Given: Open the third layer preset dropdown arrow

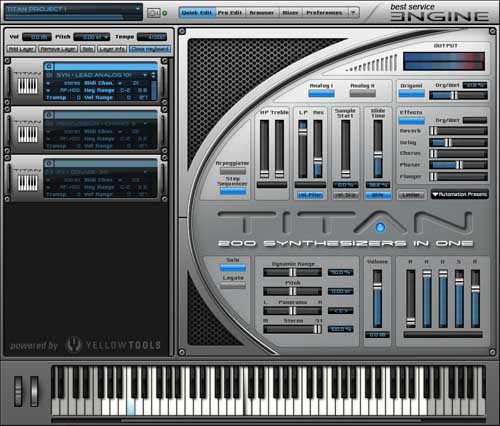Looking at the screenshot, I should (x=145, y=172).
